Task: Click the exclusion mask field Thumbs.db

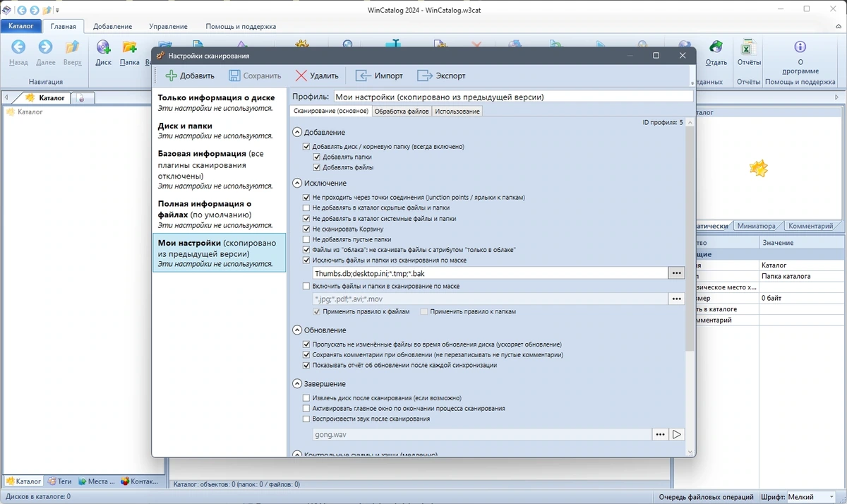Action: (x=491, y=272)
